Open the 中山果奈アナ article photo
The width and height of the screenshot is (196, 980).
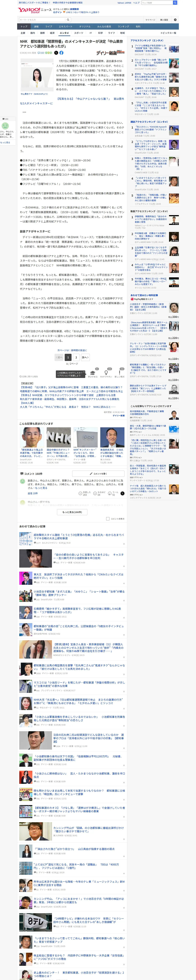coord(37,75)
